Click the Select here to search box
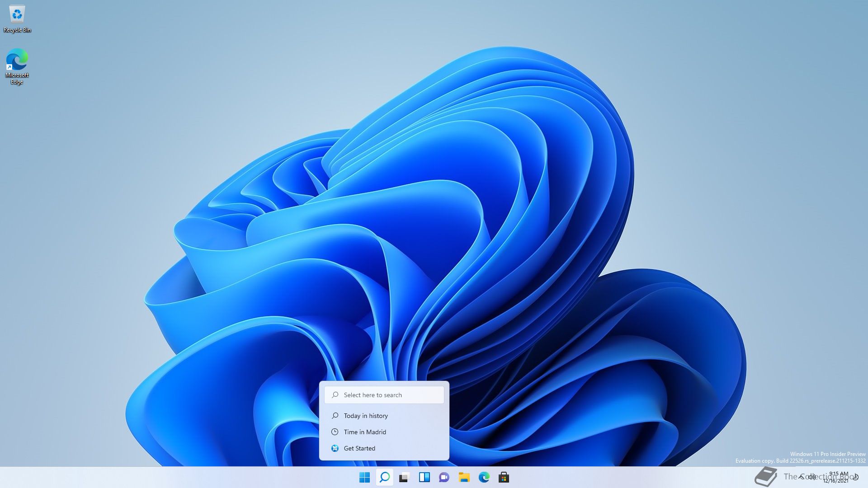 pos(384,395)
